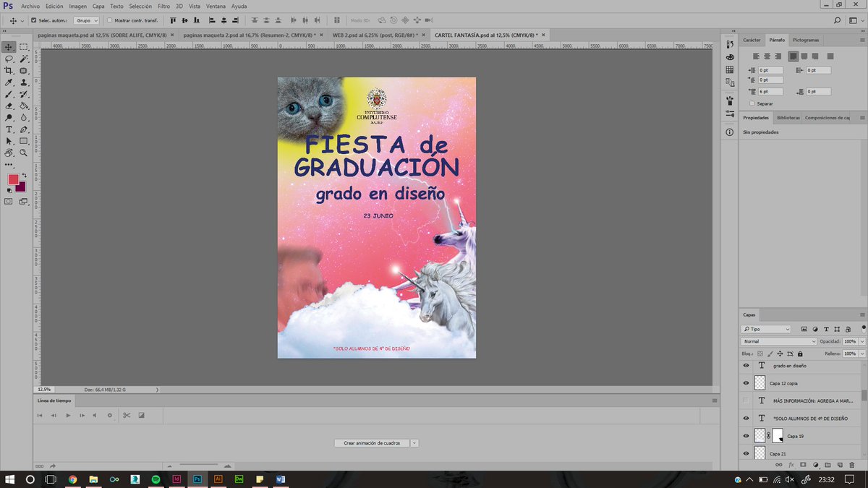868x488 pixels.
Task: Open the Párrafo panel options menu
Action: (x=861, y=40)
